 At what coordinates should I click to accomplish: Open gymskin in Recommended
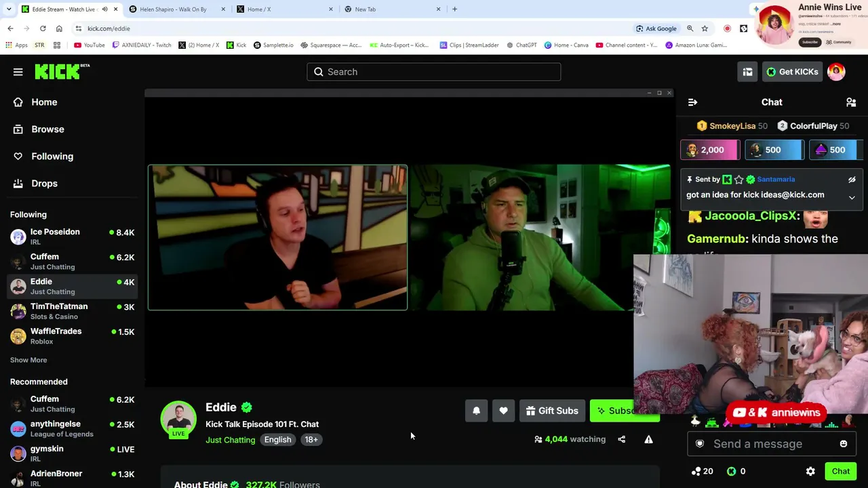click(73, 453)
